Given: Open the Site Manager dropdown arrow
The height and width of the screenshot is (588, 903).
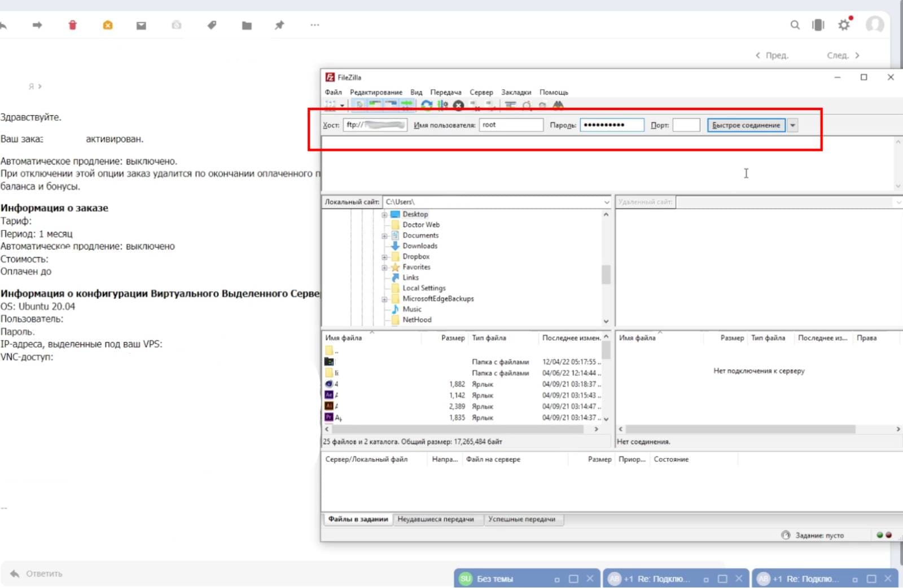Looking at the screenshot, I should [342, 105].
